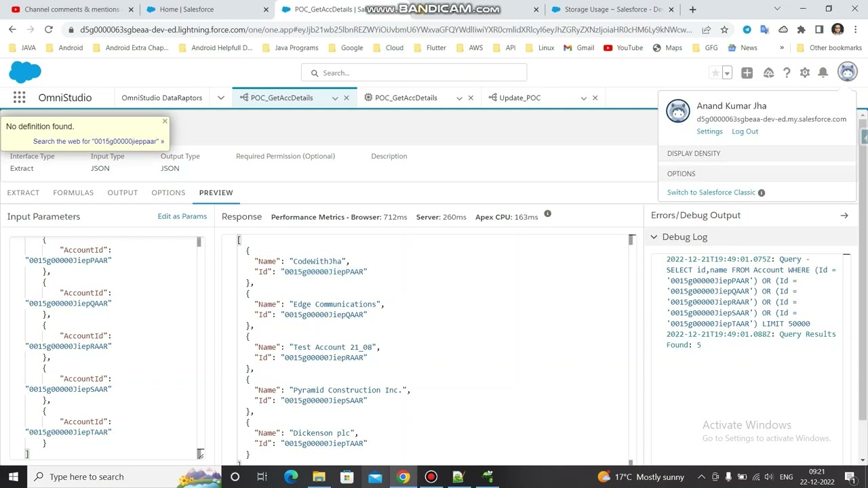Open the FORMULAS tab
This screenshot has width=868, height=488.
73,192
